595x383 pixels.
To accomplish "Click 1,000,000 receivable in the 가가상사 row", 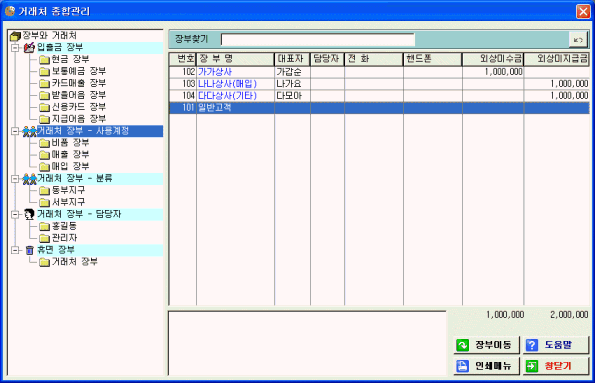I will 503,72.
